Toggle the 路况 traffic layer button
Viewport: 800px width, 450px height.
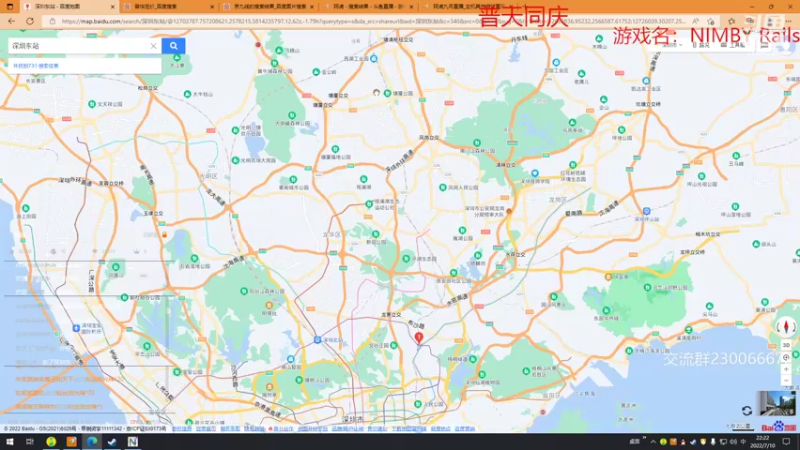pyautogui.click(x=701, y=45)
